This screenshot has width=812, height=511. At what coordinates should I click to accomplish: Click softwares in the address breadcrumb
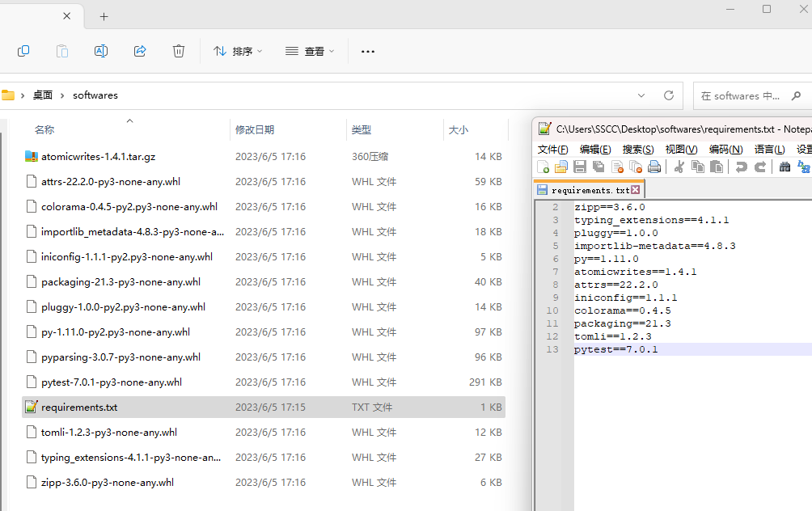(95, 95)
